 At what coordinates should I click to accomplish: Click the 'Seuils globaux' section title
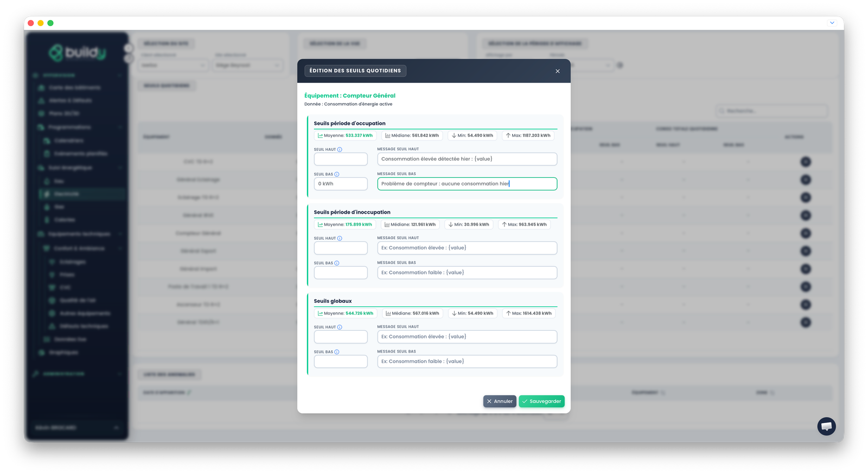tap(333, 301)
